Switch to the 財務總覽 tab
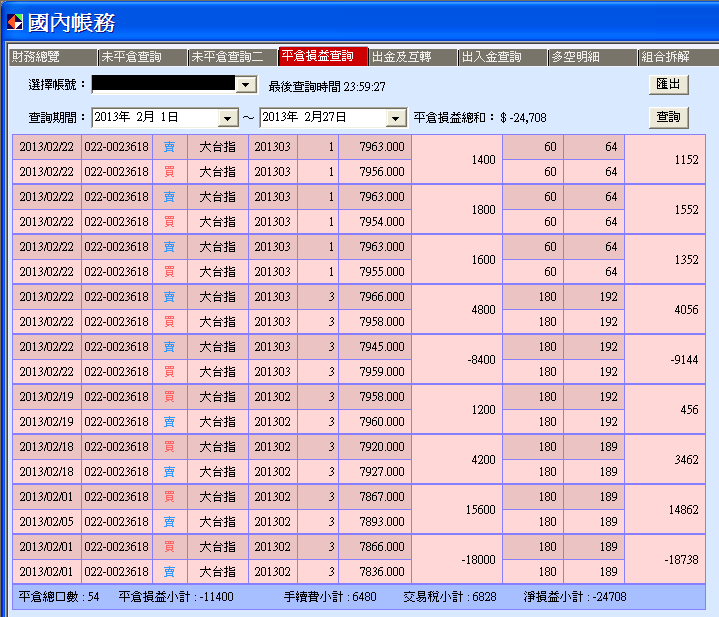This screenshot has height=617, width=719. 53,57
